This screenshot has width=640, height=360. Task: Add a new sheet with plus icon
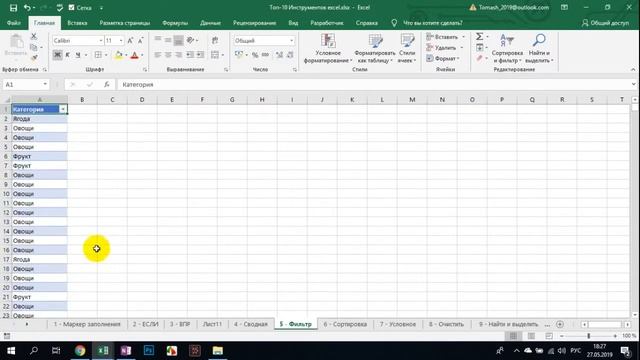(x=560, y=324)
